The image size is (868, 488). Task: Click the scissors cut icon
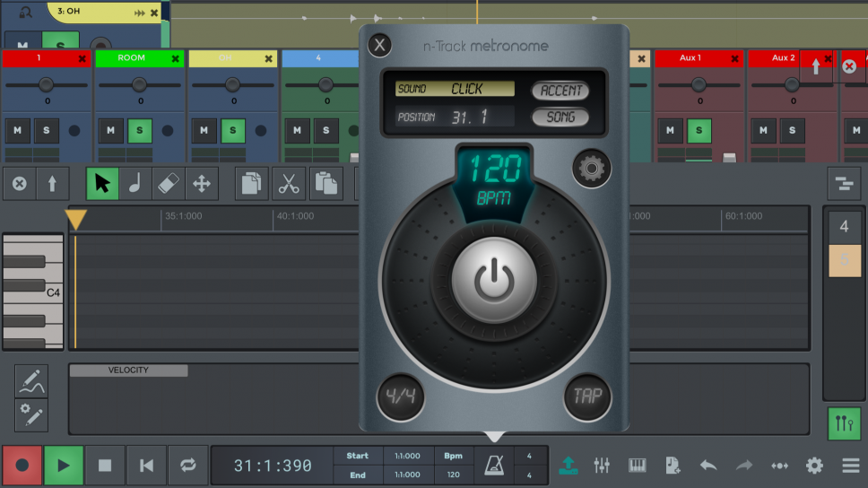click(289, 184)
